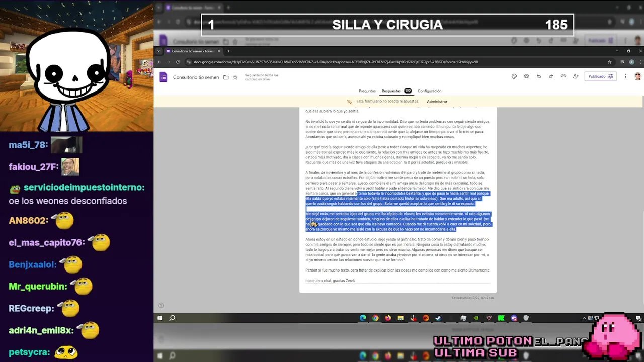
Task: Open the Windows Start menu
Action: [160, 318]
